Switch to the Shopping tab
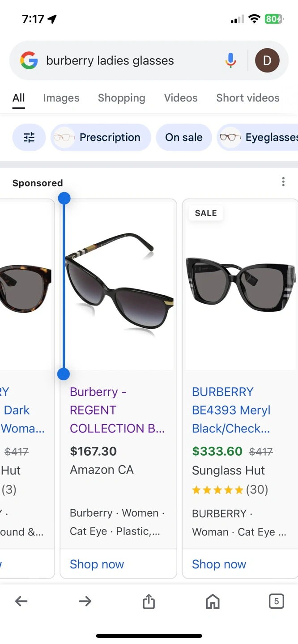Image resolution: width=298 pixels, height=644 pixels. [x=122, y=98]
